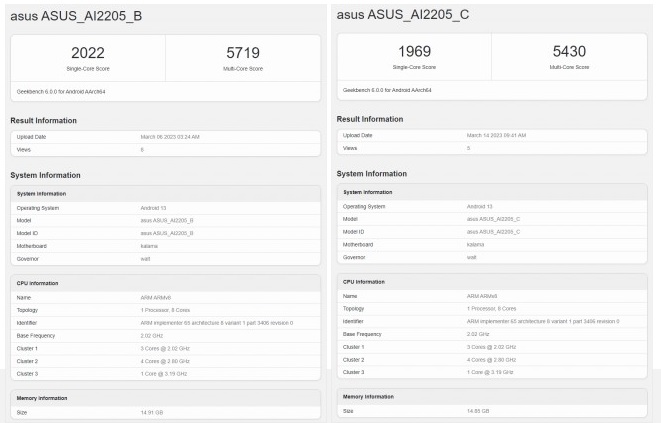Viewport: 661px width, 423px height.
Task: Click Base Frequency "2.02 GHz" in AI2205_B panel
Action: click(152, 336)
